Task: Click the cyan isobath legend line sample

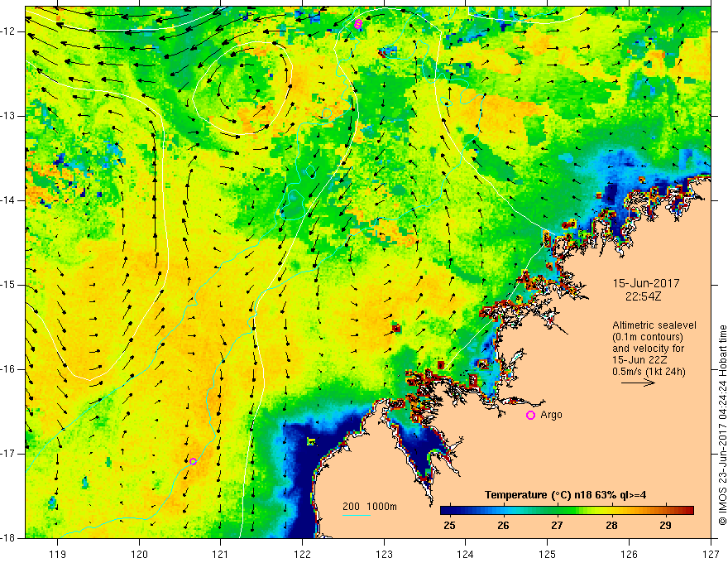Action: (357, 515)
